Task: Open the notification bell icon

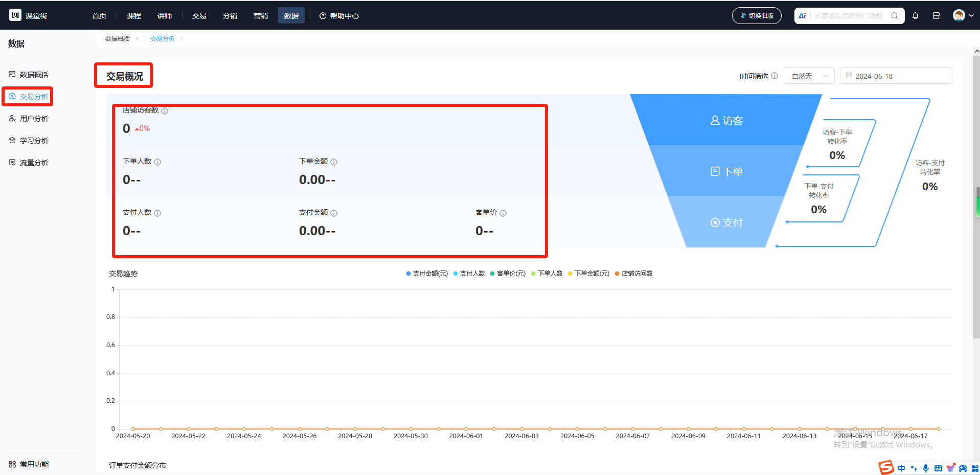Action: [x=915, y=16]
